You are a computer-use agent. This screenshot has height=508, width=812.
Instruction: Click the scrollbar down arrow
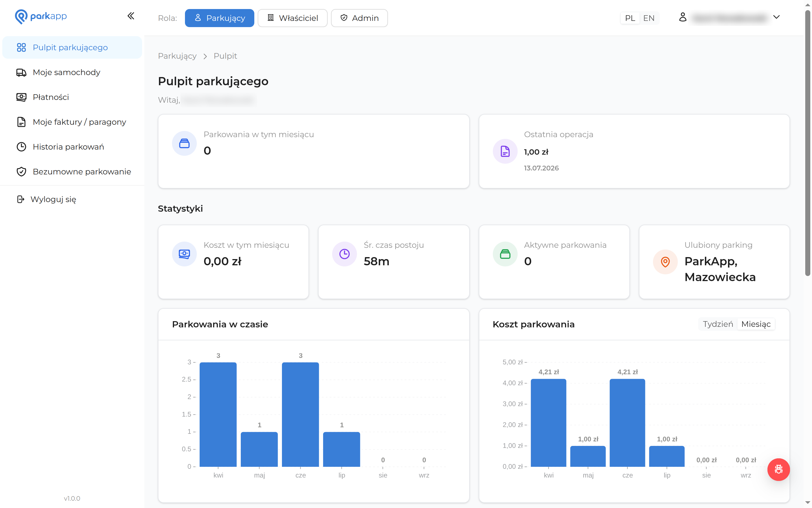[x=808, y=503]
